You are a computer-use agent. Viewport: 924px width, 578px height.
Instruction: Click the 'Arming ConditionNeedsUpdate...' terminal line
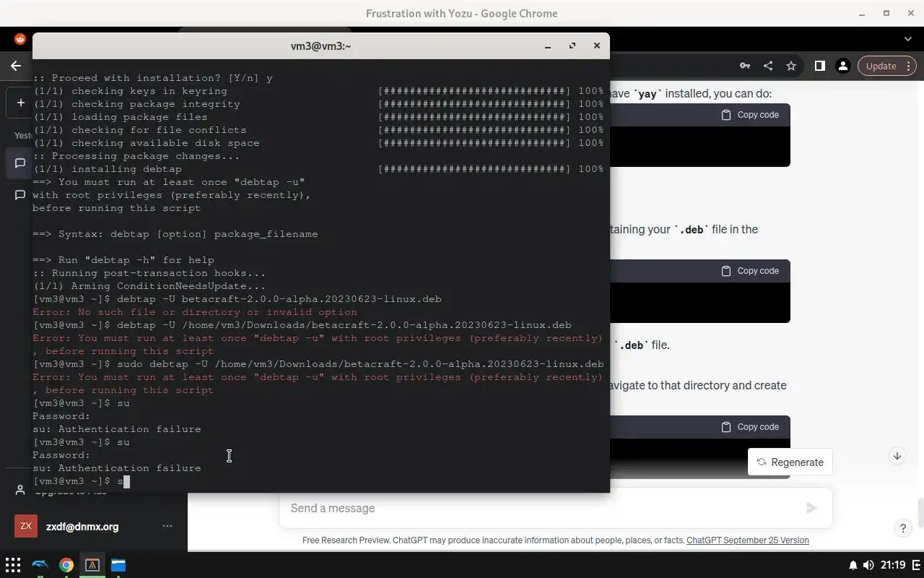coord(149,286)
